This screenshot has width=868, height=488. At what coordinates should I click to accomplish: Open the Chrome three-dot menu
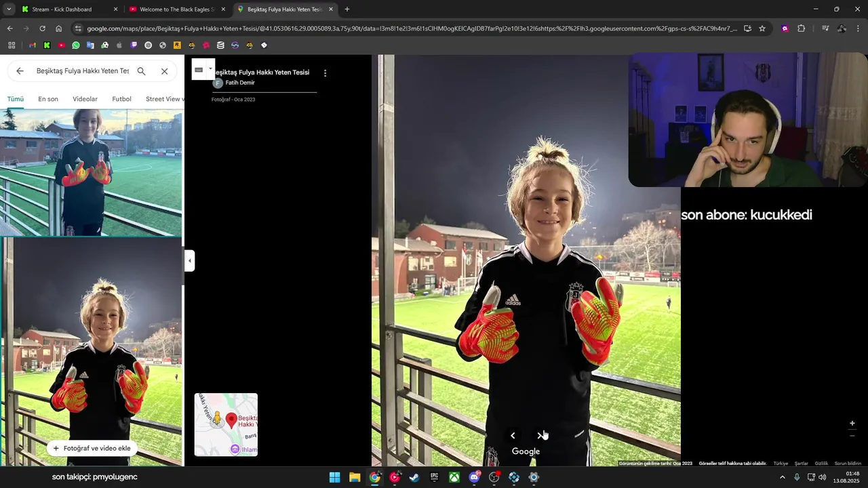pyautogui.click(x=859, y=28)
